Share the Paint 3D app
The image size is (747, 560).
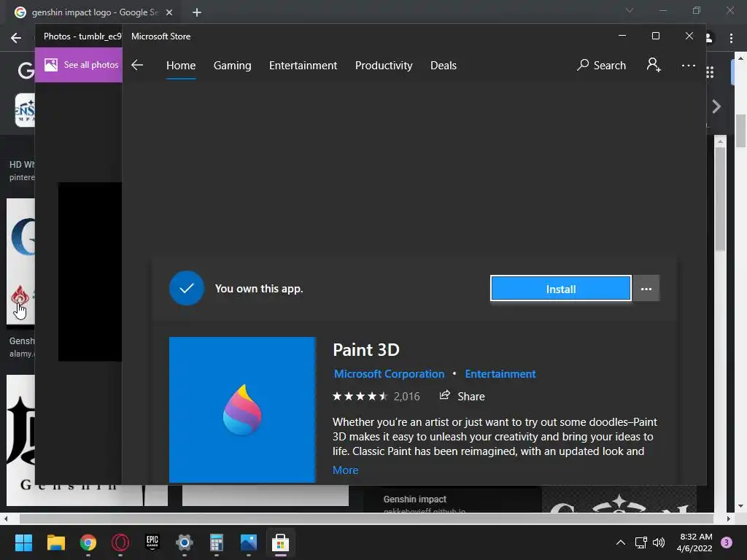pyautogui.click(x=462, y=396)
